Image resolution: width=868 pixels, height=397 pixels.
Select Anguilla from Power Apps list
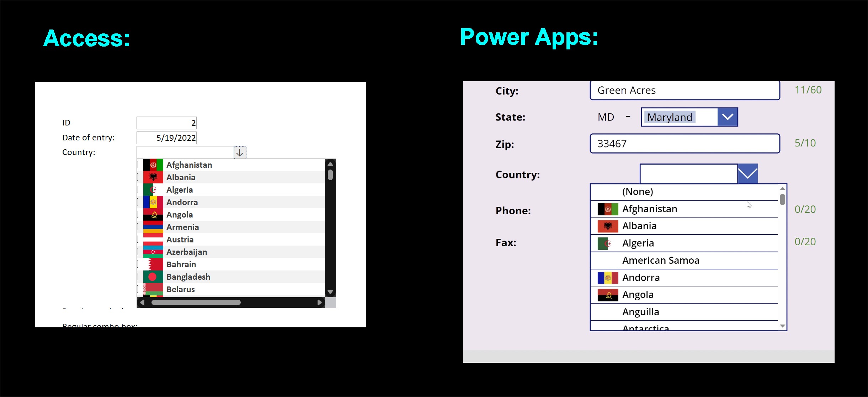(x=640, y=312)
